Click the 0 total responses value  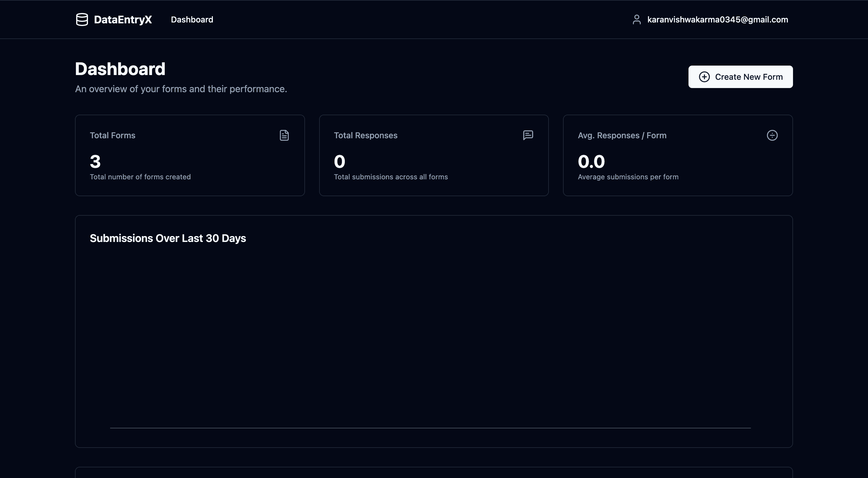[339, 162]
